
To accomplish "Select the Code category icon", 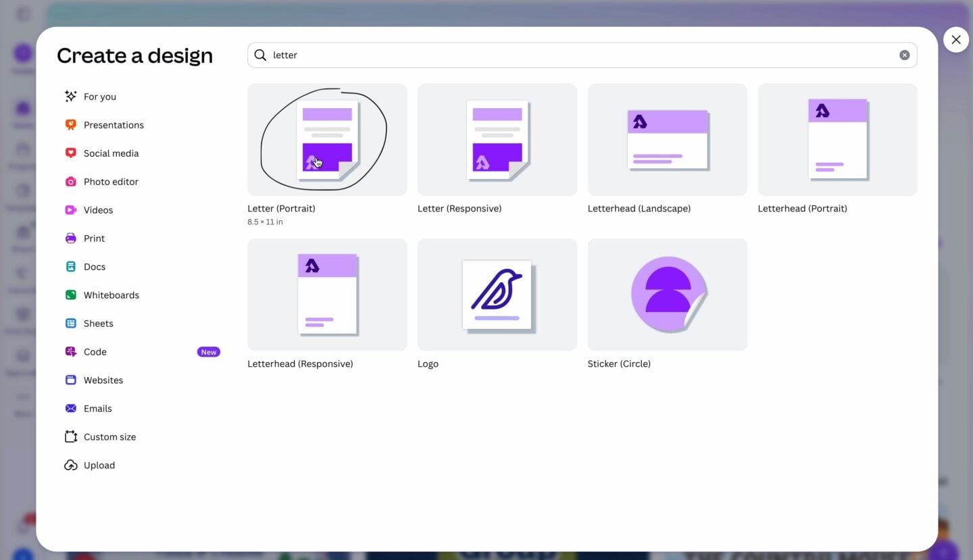I will [70, 352].
